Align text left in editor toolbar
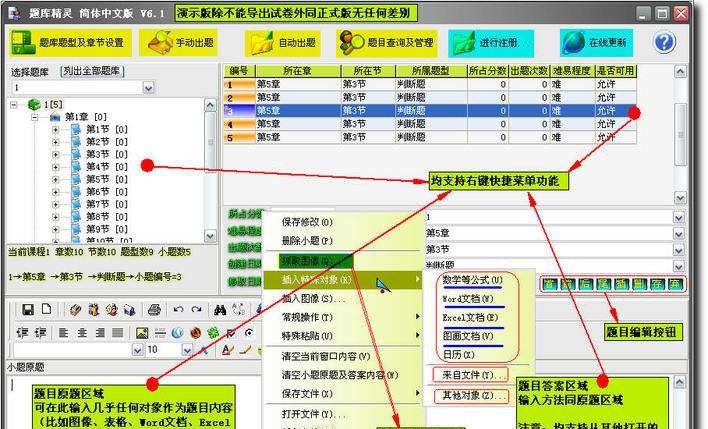Screen dimensions: 708x429 click(63, 333)
